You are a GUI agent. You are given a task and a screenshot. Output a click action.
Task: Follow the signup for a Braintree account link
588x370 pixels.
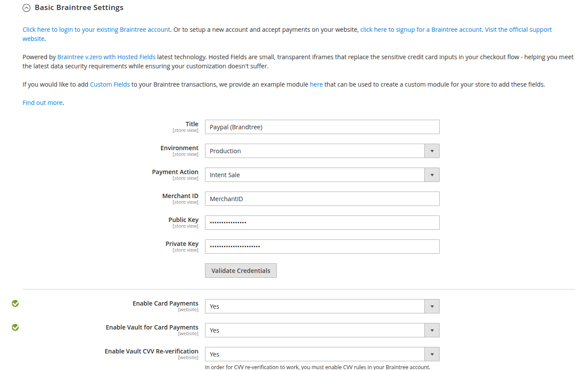[x=421, y=30]
